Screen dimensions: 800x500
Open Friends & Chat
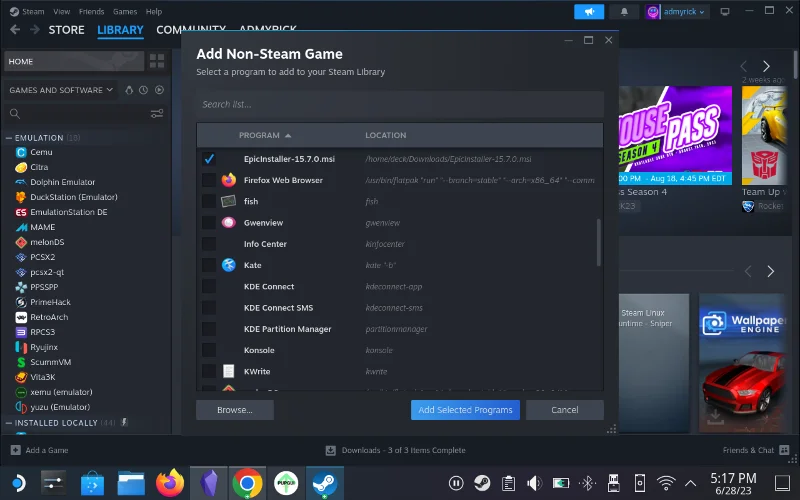pyautogui.click(x=756, y=450)
